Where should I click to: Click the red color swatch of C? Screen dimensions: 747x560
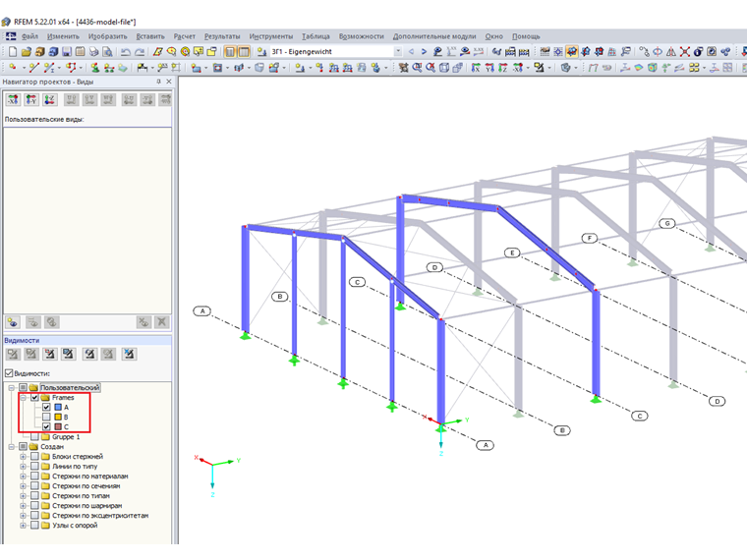pos(58,426)
